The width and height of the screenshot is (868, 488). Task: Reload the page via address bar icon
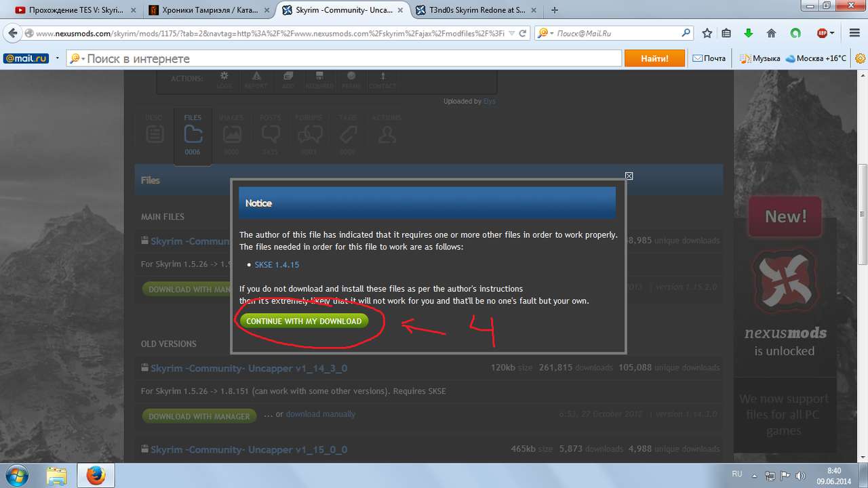click(524, 33)
